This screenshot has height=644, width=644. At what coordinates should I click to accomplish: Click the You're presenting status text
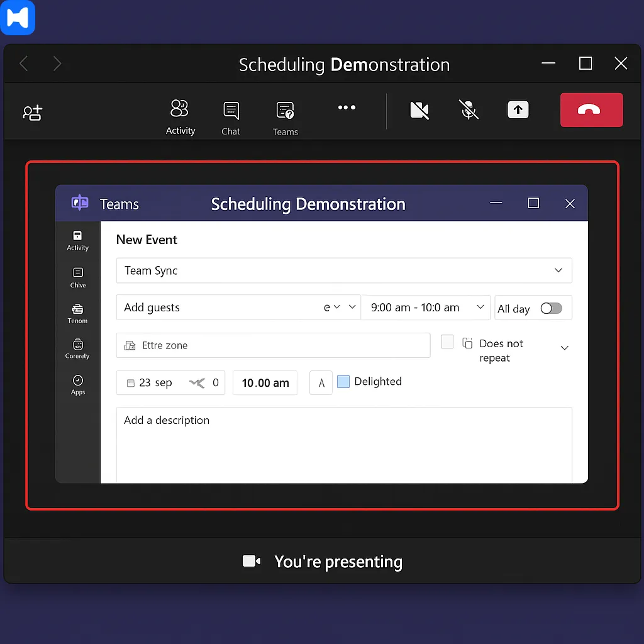(338, 562)
